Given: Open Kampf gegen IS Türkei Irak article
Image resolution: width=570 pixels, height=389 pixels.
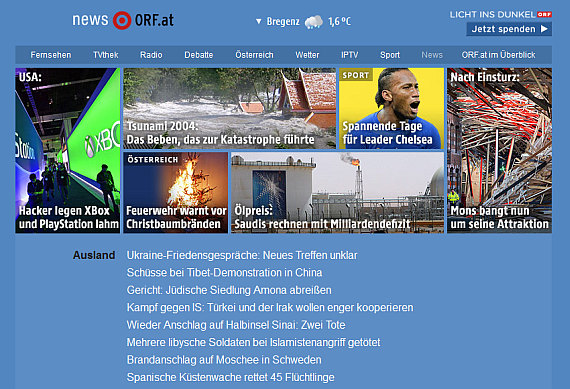Looking at the screenshot, I should tap(270, 308).
